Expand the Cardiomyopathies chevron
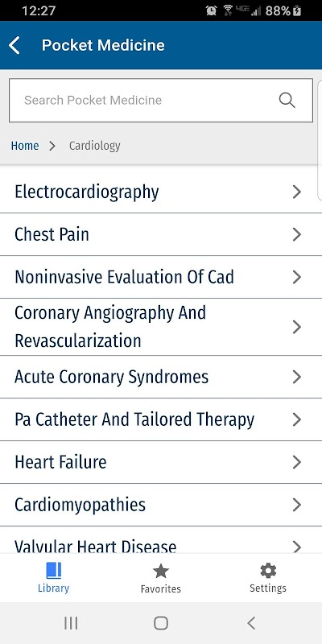Viewport: 322px width, 644px height. click(x=296, y=505)
